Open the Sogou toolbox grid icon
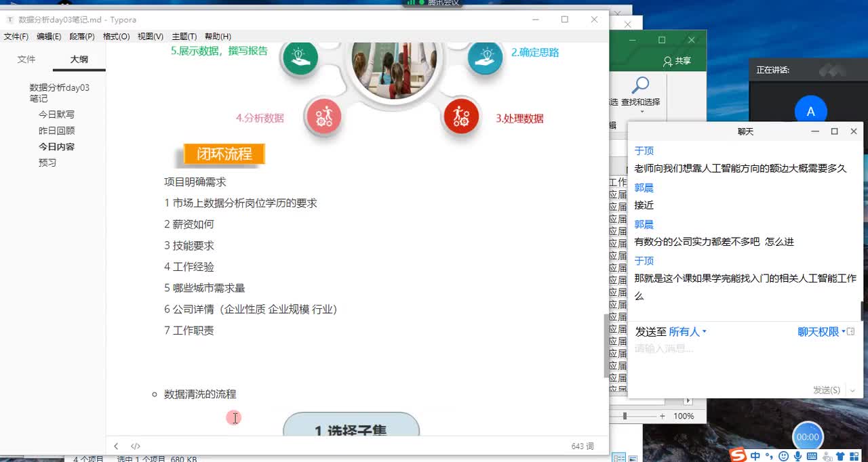 pyautogui.click(x=855, y=457)
